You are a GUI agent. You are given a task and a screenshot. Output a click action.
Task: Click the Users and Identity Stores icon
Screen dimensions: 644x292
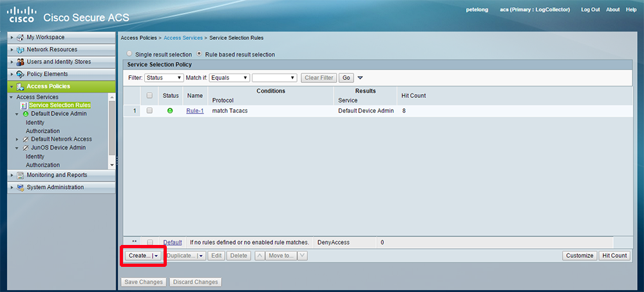pyautogui.click(x=20, y=62)
